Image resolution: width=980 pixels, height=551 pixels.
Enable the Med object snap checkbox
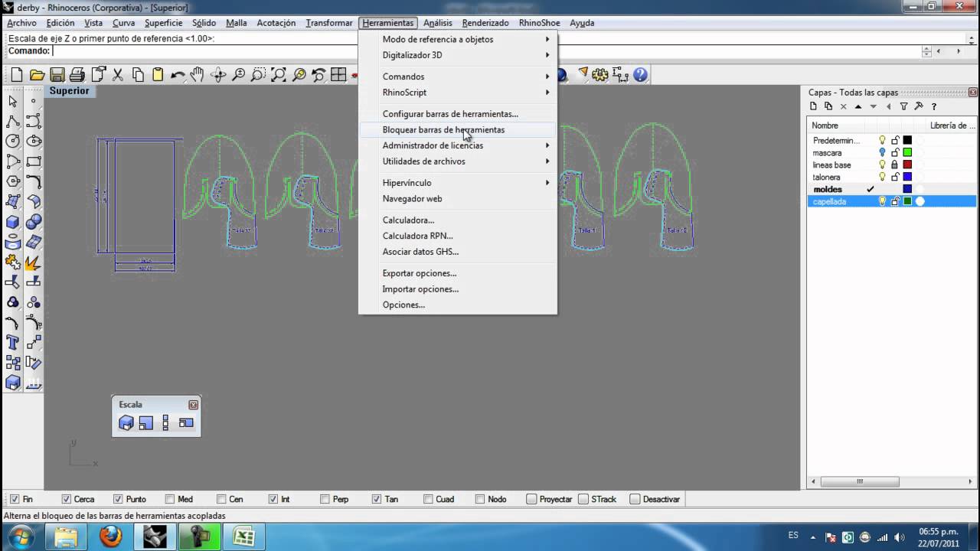pyautogui.click(x=170, y=499)
